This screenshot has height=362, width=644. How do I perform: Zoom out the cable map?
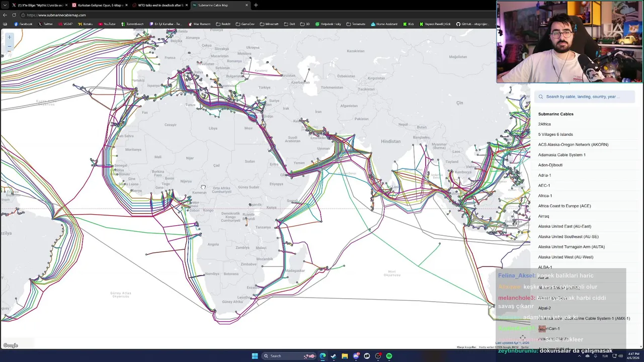point(9,46)
